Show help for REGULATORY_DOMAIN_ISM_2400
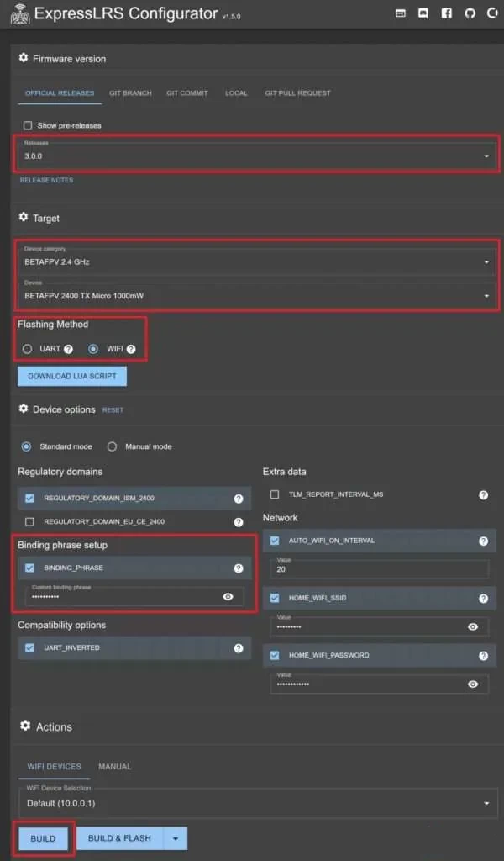Screen dimensions: 504x861 pos(239,499)
